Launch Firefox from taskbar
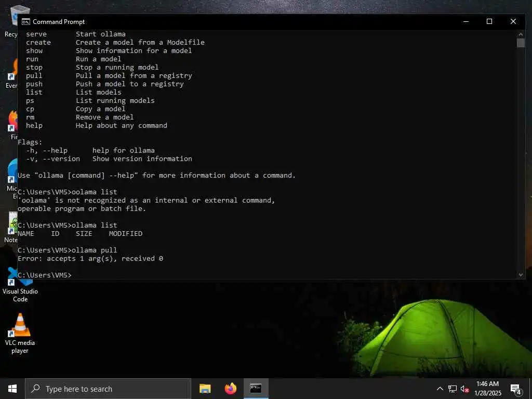The width and height of the screenshot is (532, 399). click(x=230, y=389)
